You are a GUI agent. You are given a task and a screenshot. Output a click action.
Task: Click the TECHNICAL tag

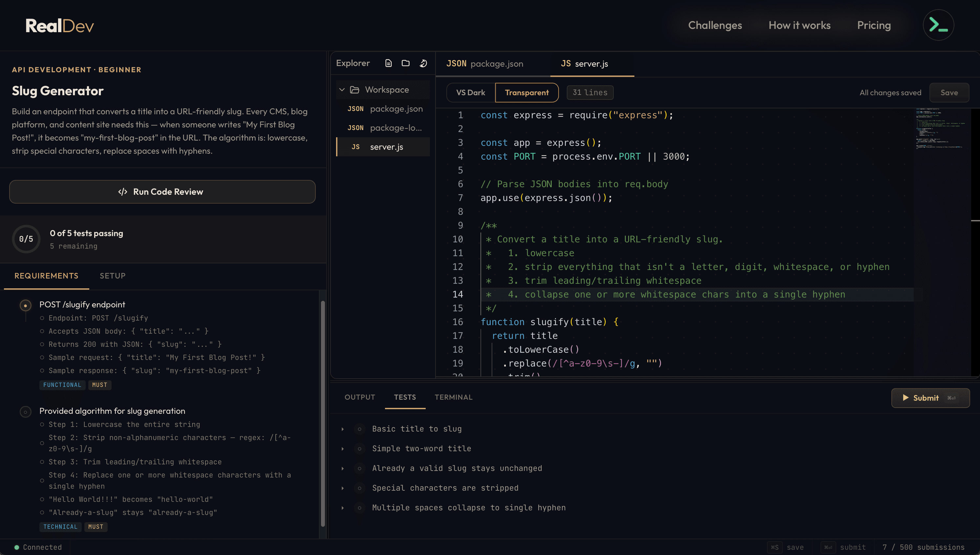(60, 527)
